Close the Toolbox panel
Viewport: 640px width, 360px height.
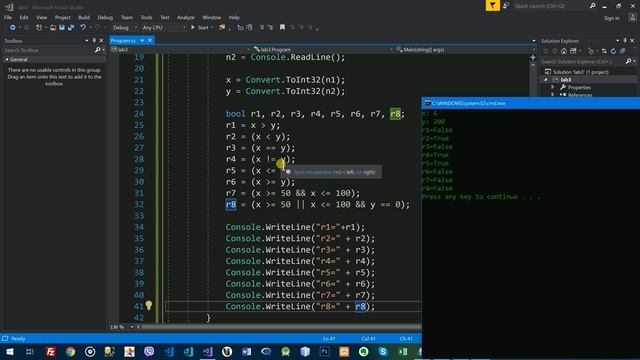(101, 40)
